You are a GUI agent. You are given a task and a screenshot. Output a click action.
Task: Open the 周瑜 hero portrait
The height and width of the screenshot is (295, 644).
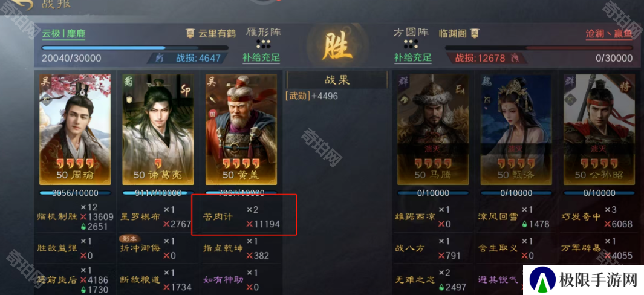tap(75, 129)
